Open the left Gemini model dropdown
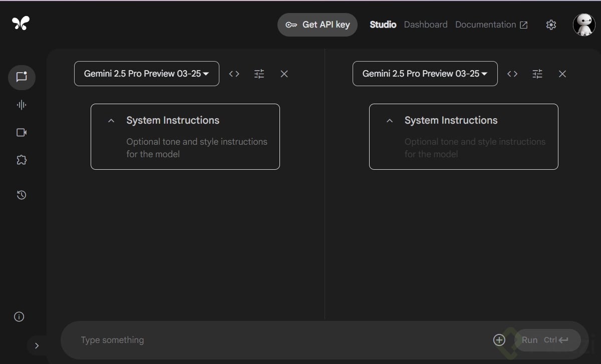The image size is (601, 364). coord(146,74)
